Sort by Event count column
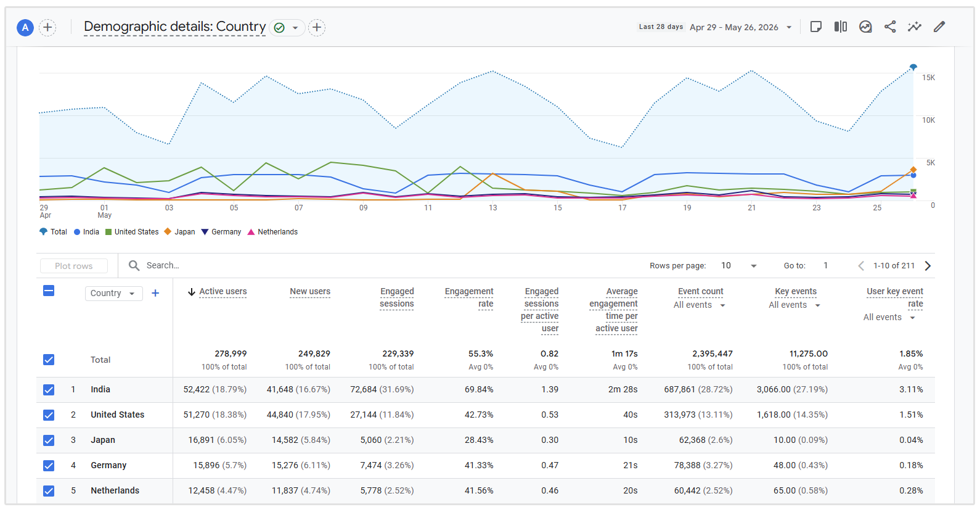Image resolution: width=980 pixels, height=512 pixels. pos(701,292)
